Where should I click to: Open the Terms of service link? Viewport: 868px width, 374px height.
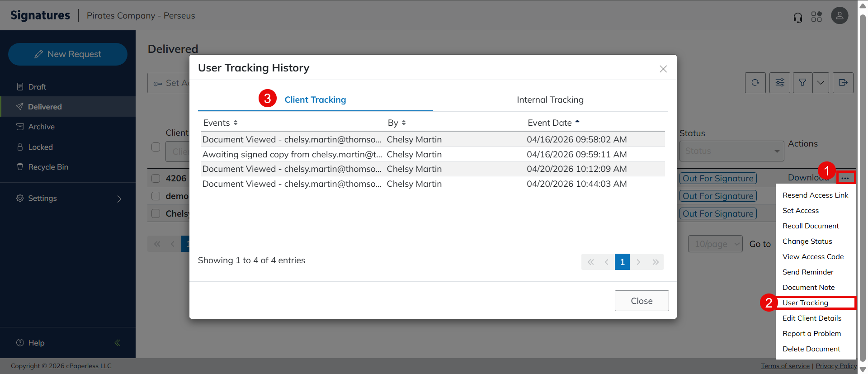click(785, 366)
